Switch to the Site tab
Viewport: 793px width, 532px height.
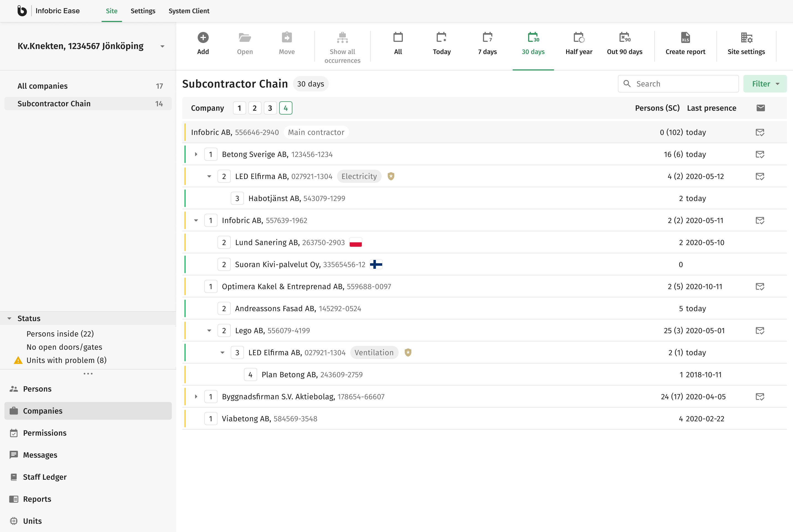click(112, 11)
